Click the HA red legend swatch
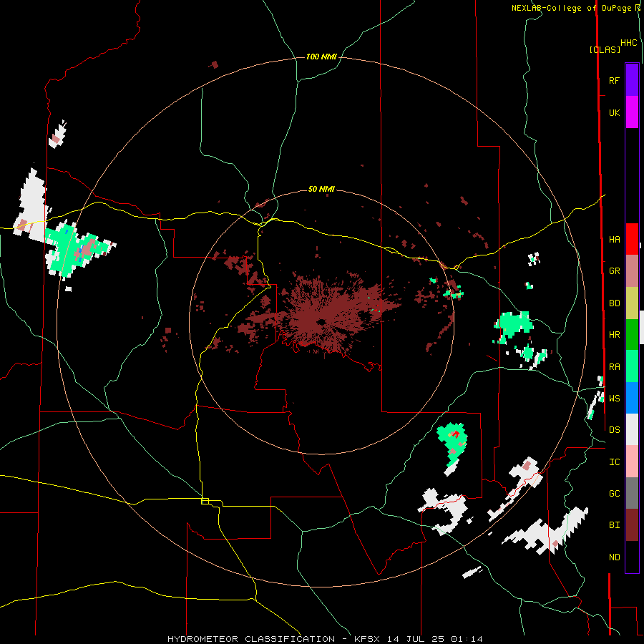644x644 pixels. 632,239
